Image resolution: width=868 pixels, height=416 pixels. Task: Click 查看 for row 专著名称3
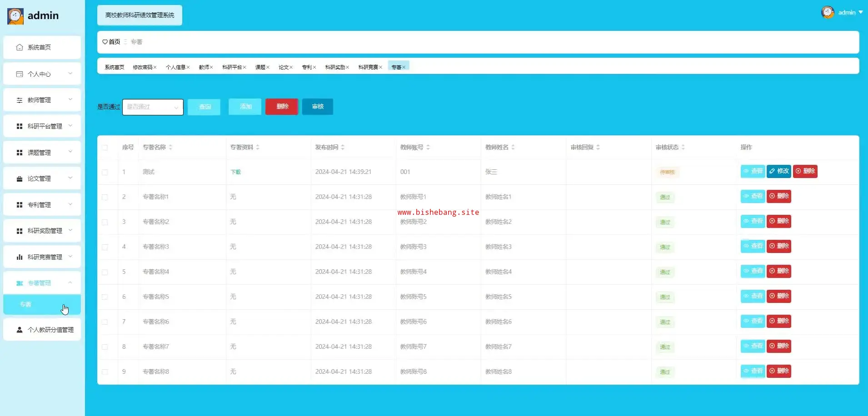pos(753,246)
